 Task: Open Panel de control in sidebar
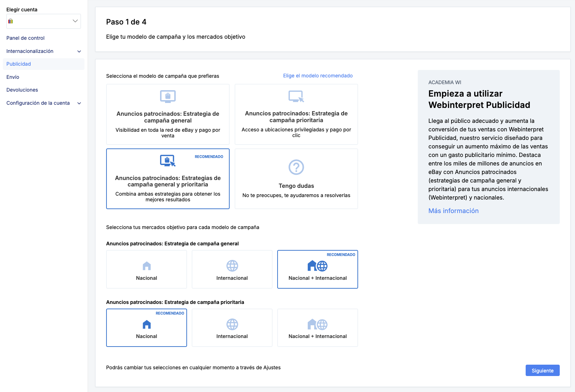coord(26,38)
